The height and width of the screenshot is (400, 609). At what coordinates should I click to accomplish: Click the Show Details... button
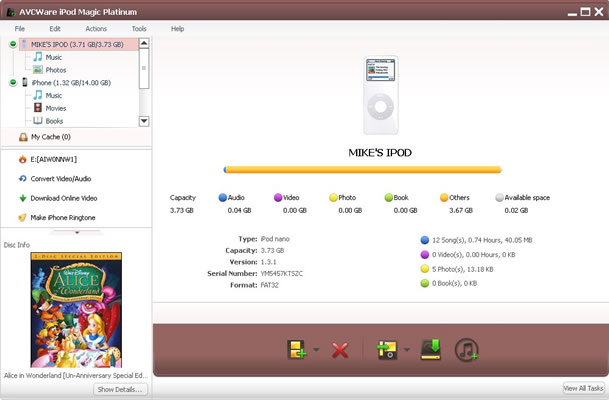[x=120, y=389]
